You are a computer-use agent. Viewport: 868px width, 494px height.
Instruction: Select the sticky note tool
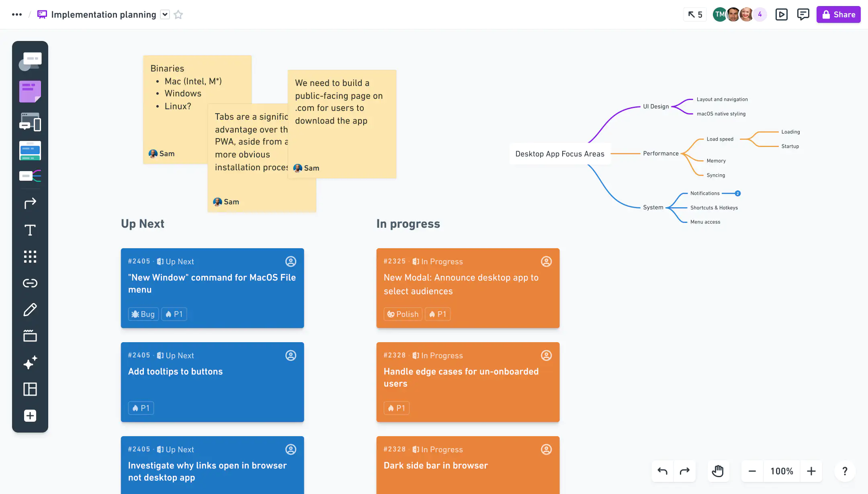[30, 92]
